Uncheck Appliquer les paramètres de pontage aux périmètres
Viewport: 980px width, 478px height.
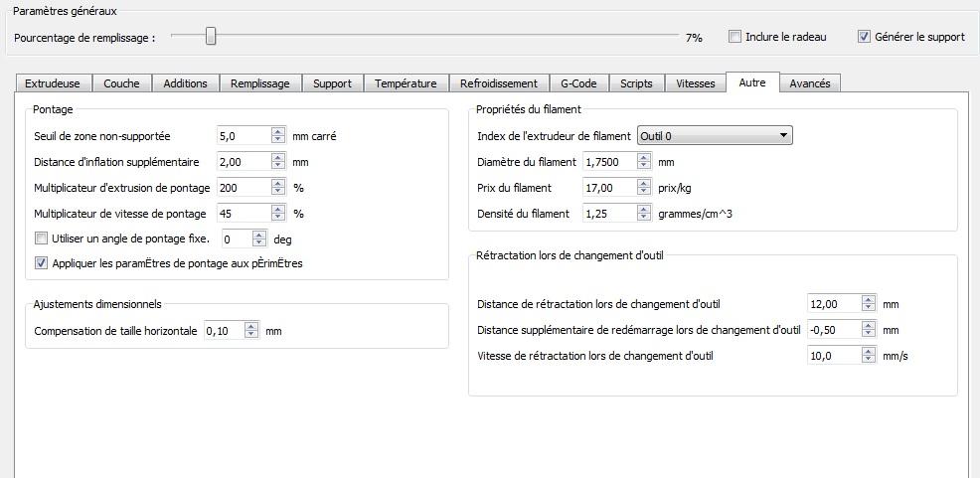(42, 263)
